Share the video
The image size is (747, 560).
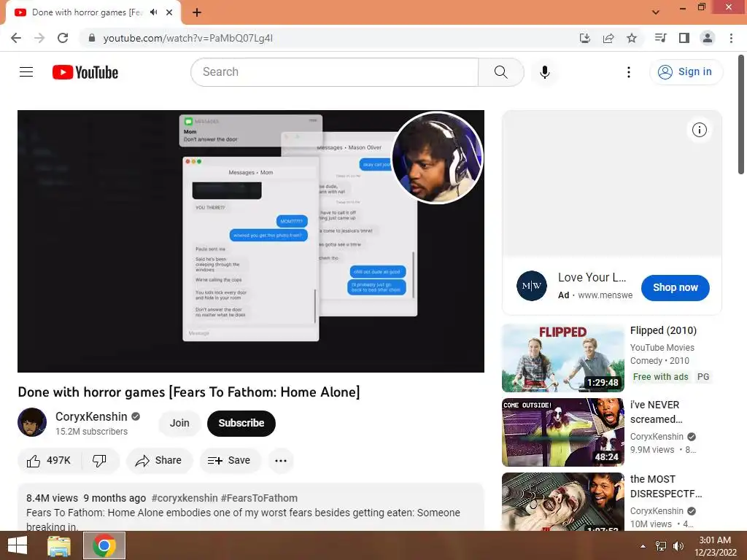click(x=158, y=461)
